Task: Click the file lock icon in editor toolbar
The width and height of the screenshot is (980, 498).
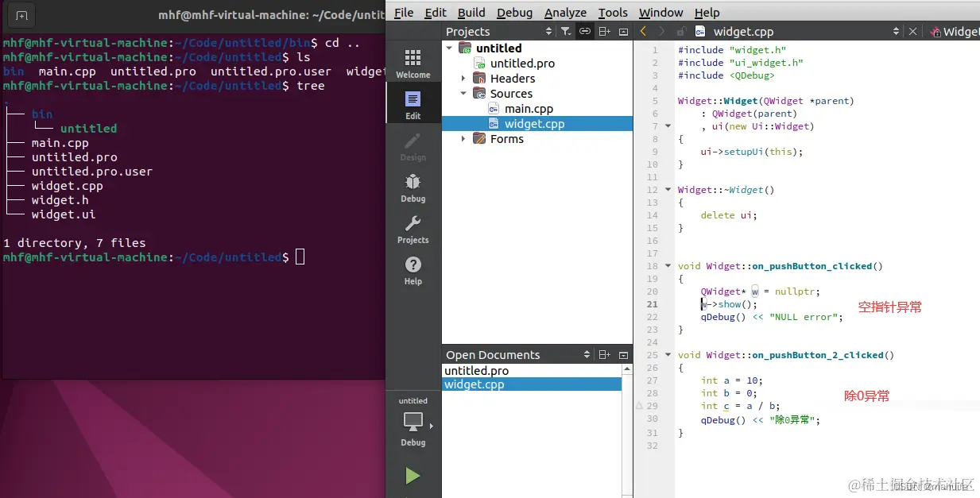Action: pyautogui.click(x=681, y=32)
